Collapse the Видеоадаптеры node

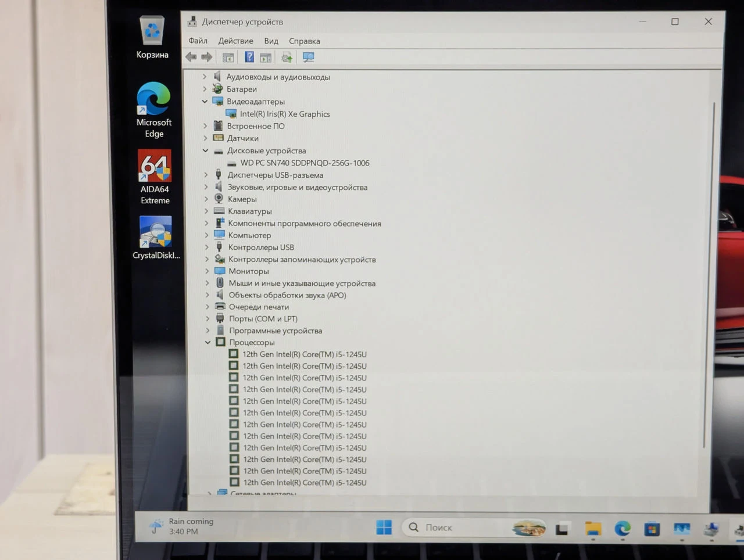(x=205, y=101)
